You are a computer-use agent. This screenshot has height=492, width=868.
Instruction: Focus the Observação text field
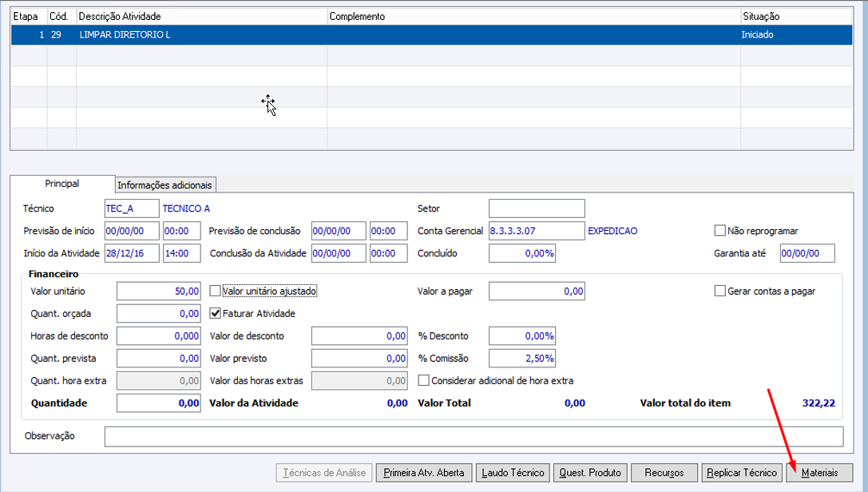tap(473, 436)
